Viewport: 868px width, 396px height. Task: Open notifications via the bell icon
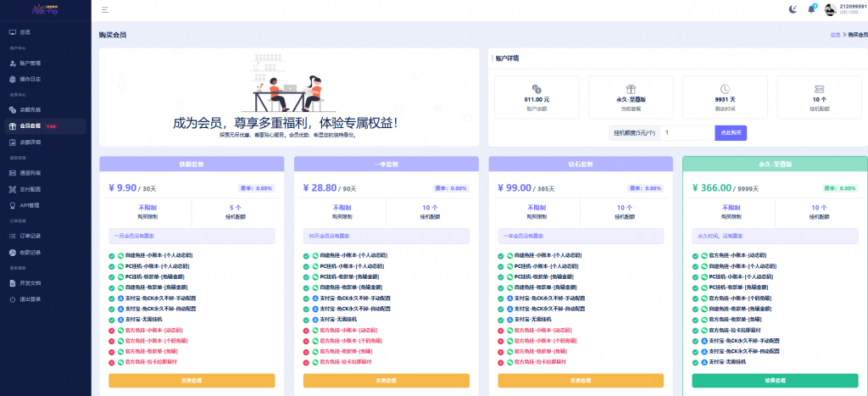pos(811,9)
